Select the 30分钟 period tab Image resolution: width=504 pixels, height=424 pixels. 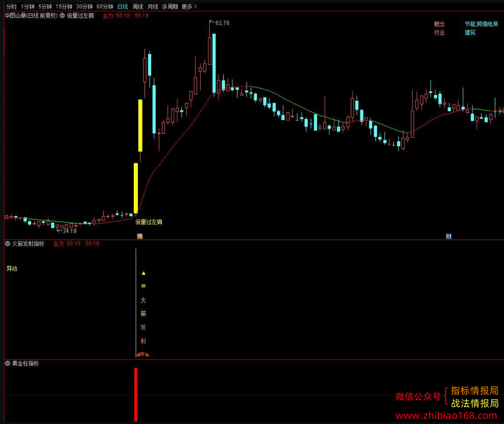coord(84,7)
